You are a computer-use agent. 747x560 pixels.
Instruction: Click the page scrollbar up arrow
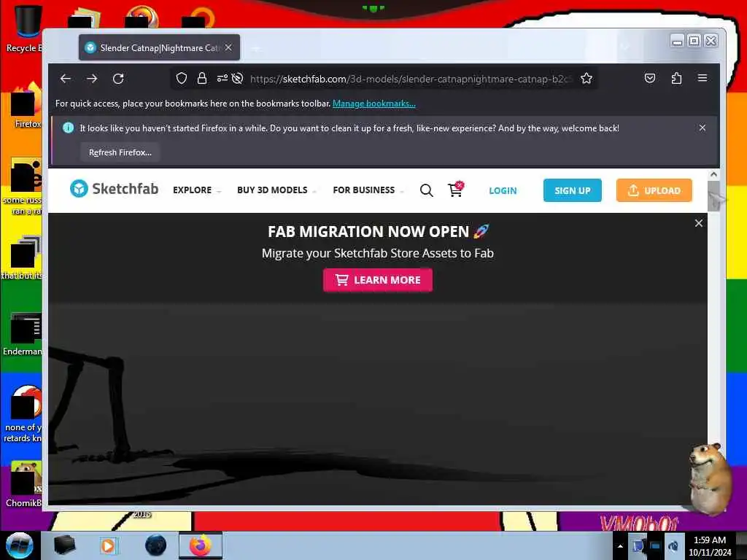pyautogui.click(x=713, y=174)
